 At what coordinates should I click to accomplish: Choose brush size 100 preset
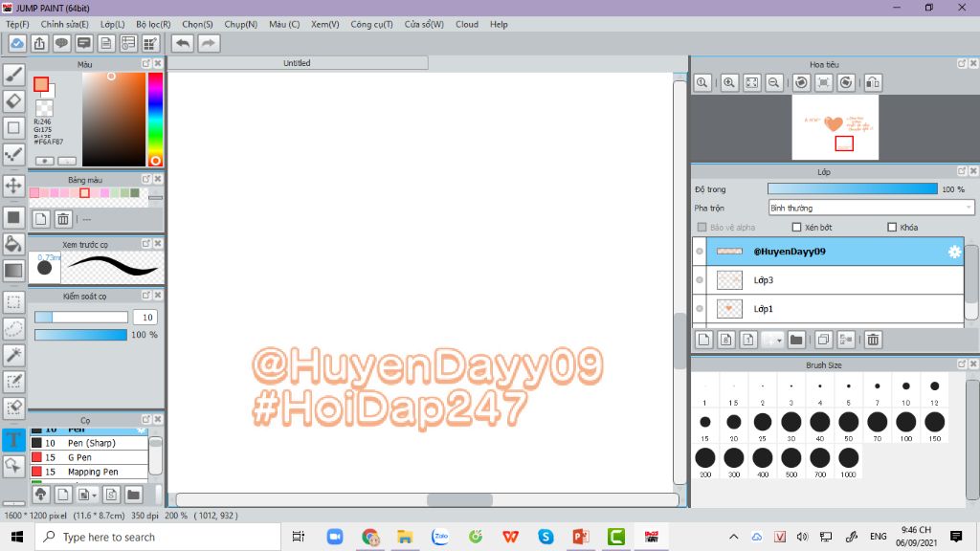pyautogui.click(x=905, y=426)
